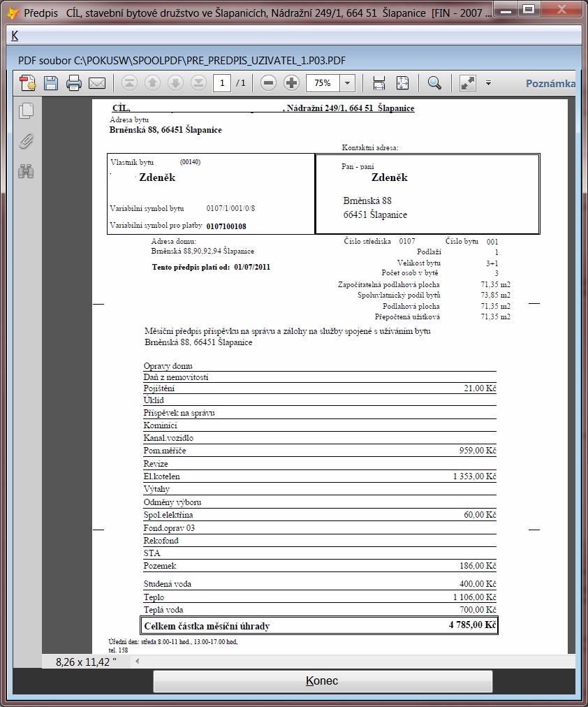
Task: Send the PDF by email envelope icon
Action: click(x=97, y=83)
